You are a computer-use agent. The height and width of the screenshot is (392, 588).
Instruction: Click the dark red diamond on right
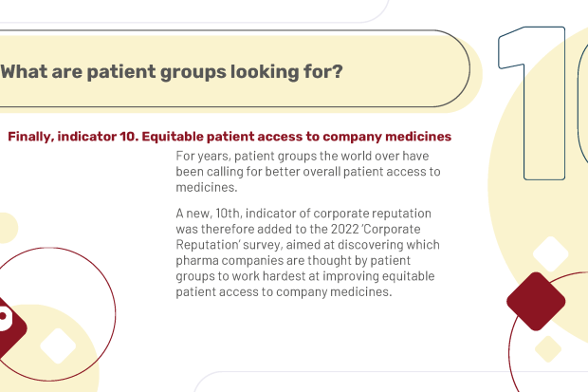click(x=536, y=302)
